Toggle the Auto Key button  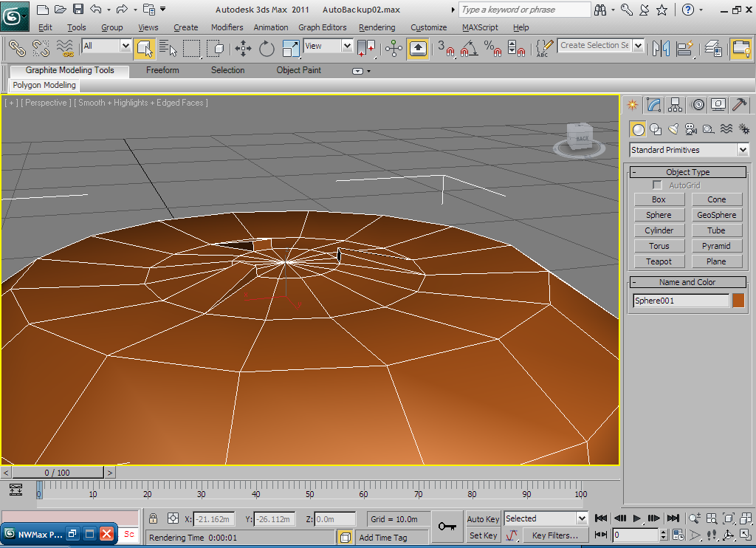[x=483, y=519]
